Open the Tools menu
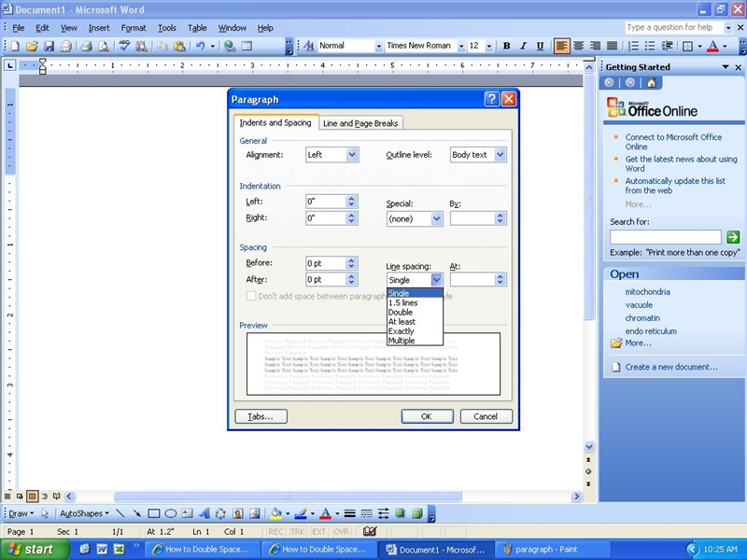This screenshot has height=560, width=747. pos(167,28)
